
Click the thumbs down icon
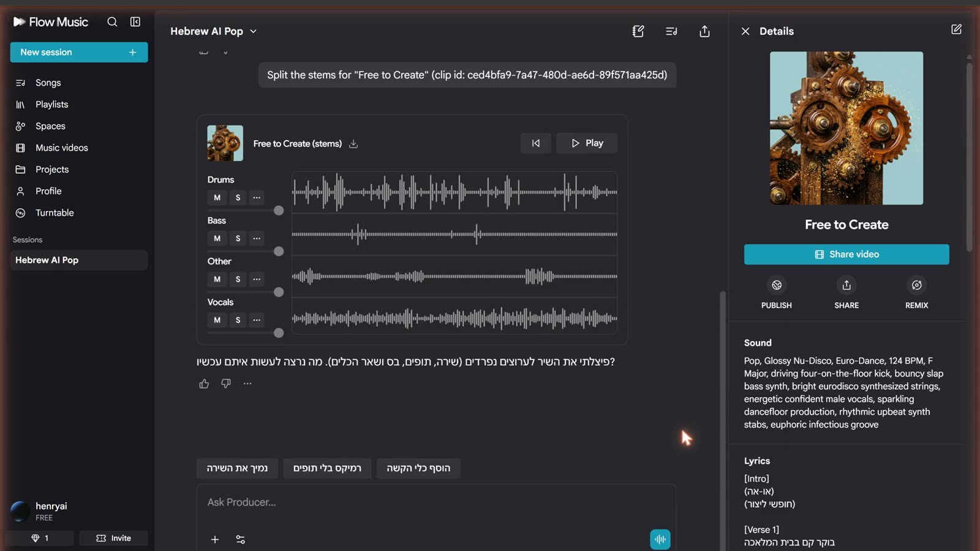click(226, 384)
